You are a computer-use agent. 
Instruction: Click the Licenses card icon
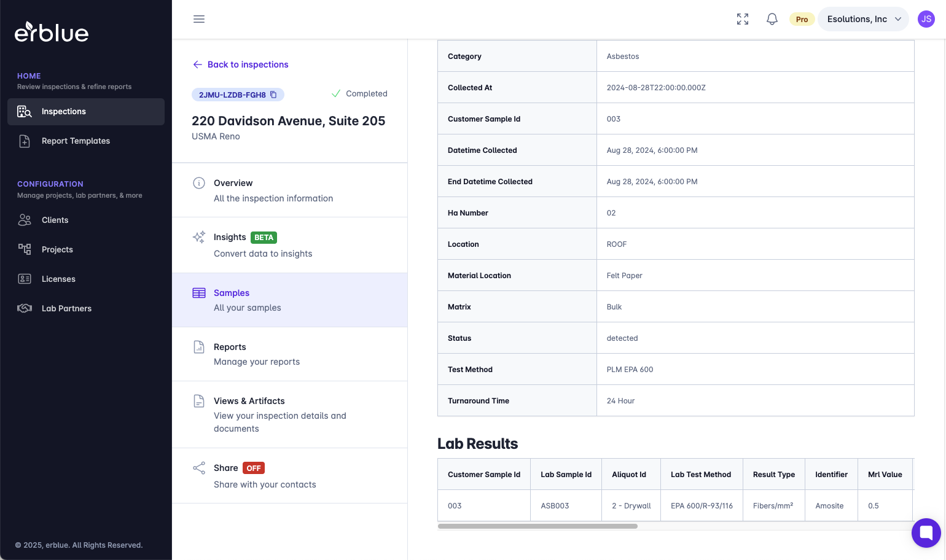click(x=25, y=279)
